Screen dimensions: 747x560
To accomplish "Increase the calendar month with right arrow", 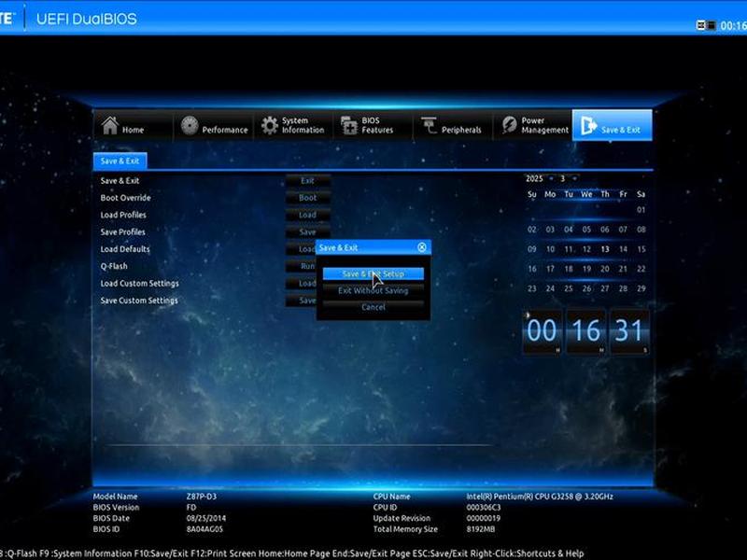I will (574, 178).
